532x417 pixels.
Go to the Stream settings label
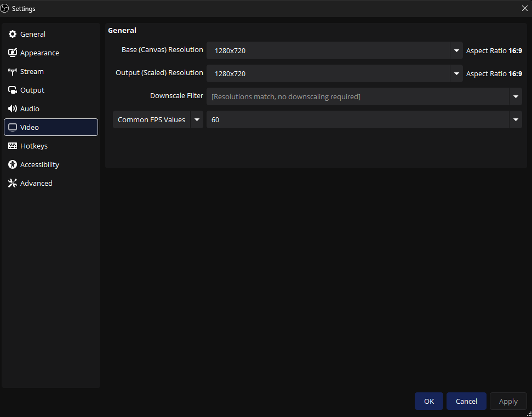point(32,72)
